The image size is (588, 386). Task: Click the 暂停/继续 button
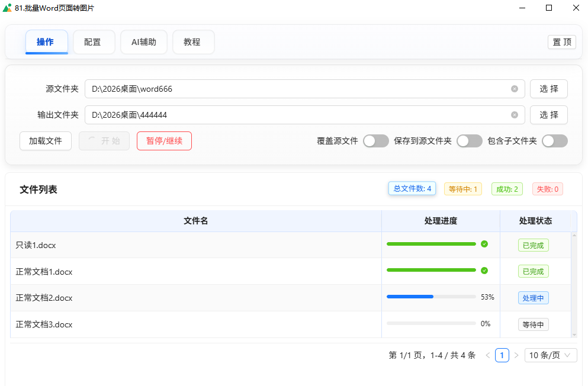pos(164,141)
